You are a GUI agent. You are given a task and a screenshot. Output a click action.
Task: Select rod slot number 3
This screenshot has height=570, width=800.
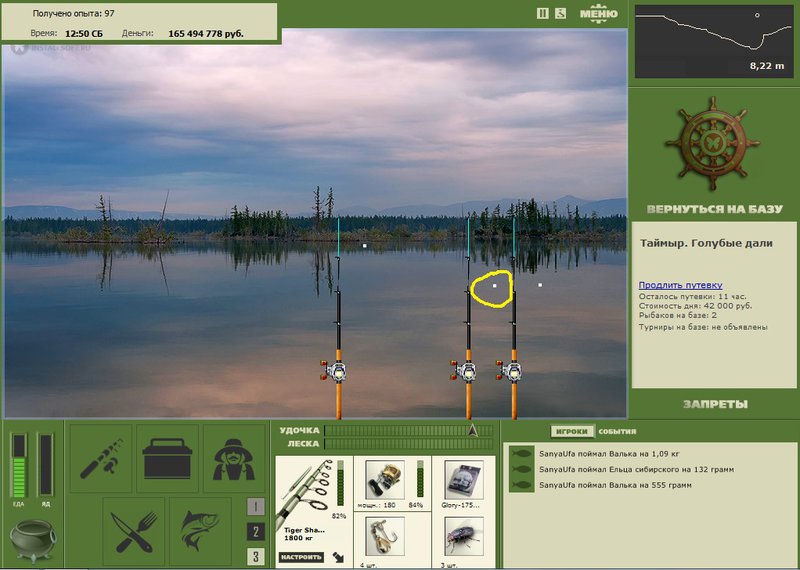point(256,556)
